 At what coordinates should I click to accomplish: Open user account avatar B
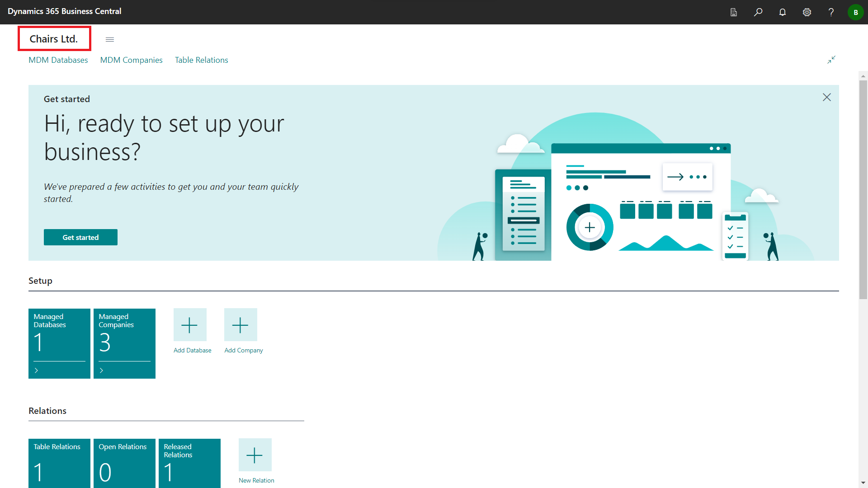pos(855,12)
